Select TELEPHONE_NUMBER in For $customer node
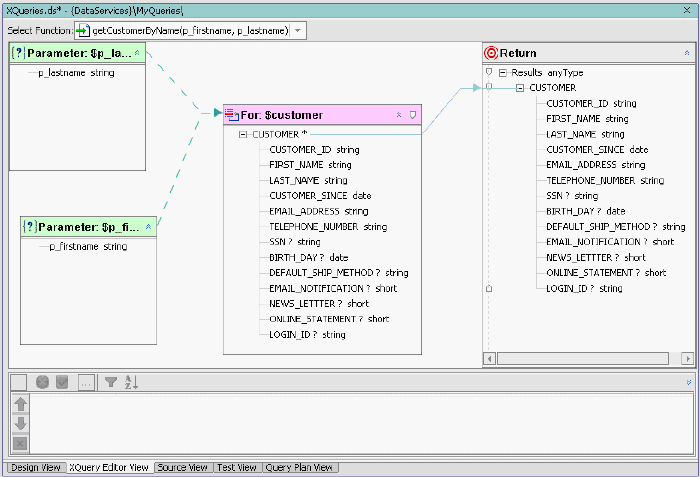Image resolution: width=700 pixels, height=477 pixels. [x=328, y=226]
